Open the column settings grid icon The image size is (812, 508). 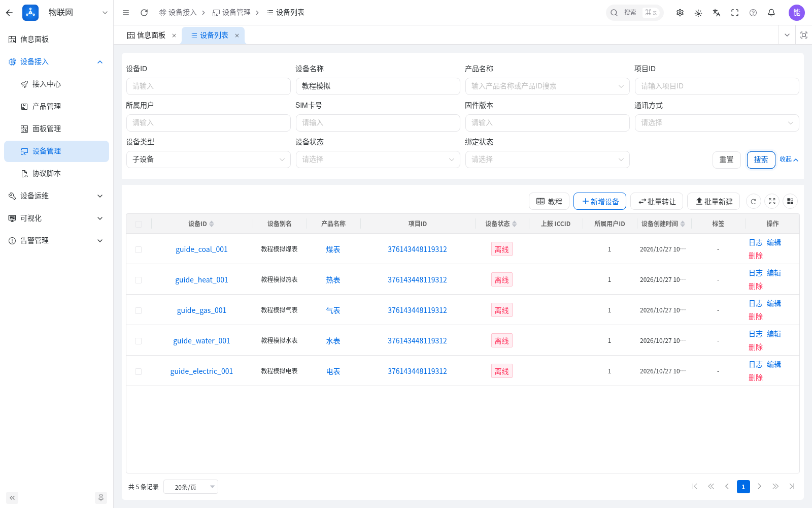click(x=790, y=201)
